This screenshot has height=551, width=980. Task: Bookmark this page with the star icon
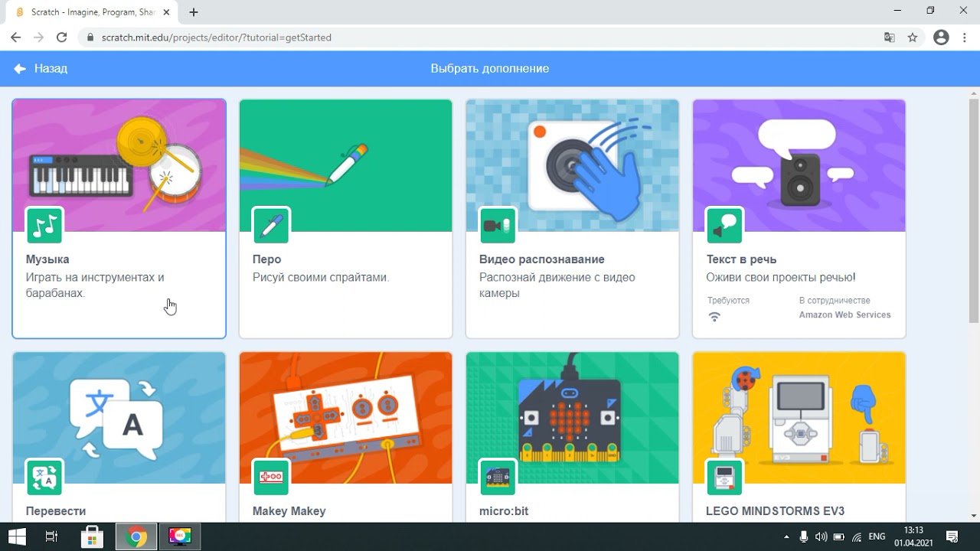pyautogui.click(x=913, y=37)
